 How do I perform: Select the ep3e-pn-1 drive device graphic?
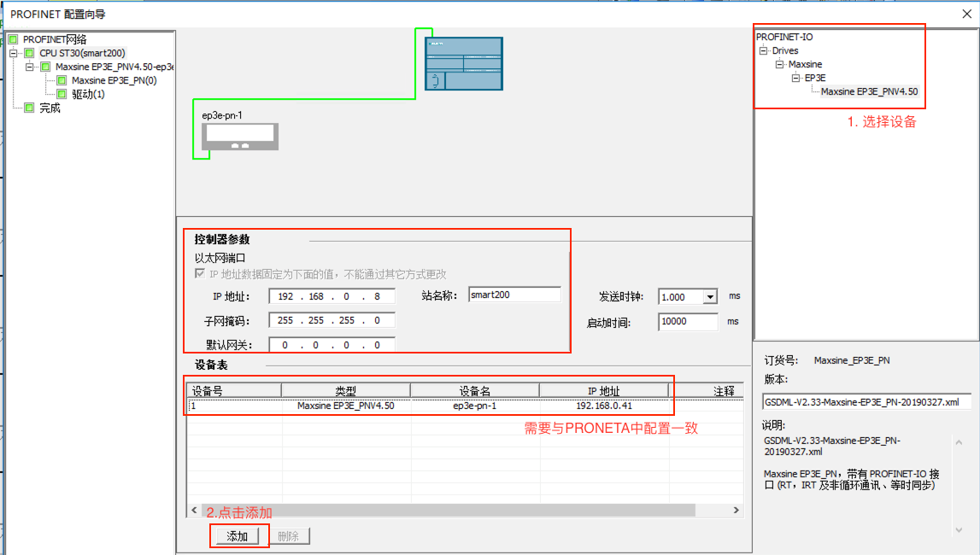pos(239,136)
